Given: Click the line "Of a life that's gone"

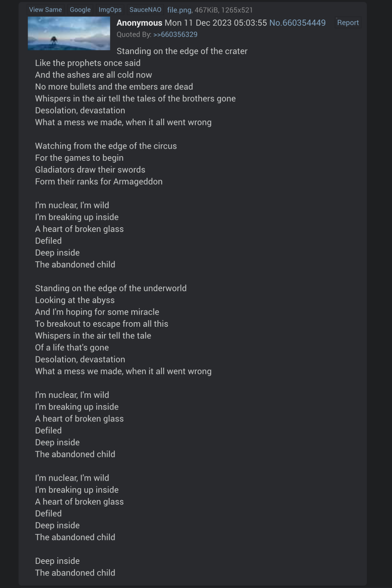Looking at the screenshot, I should (72, 347).
